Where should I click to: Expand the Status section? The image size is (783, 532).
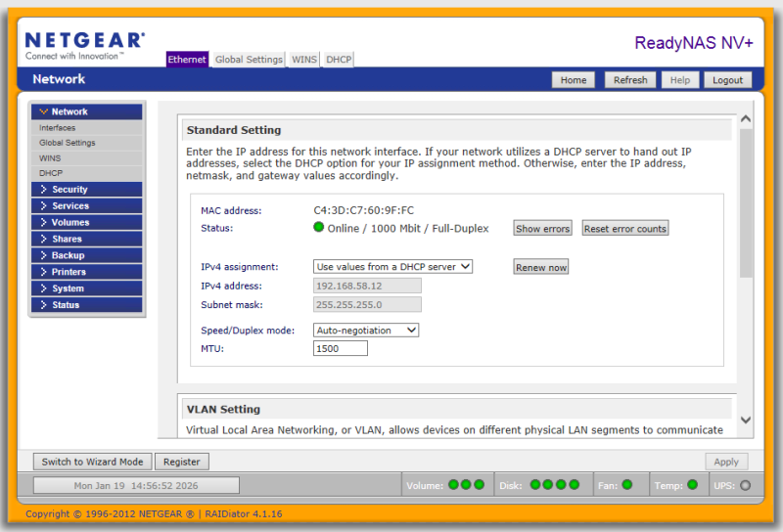coord(87,304)
